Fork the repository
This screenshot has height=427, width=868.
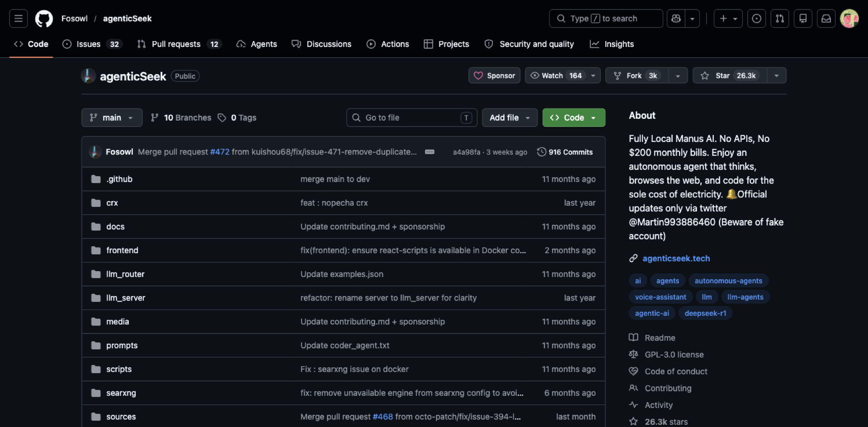click(x=637, y=75)
